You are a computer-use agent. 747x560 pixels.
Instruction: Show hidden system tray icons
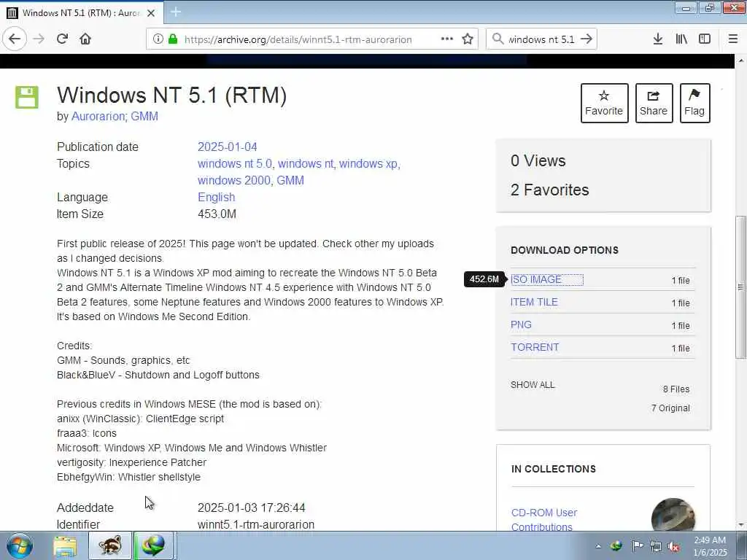pyautogui.click(x=598, y=546)
